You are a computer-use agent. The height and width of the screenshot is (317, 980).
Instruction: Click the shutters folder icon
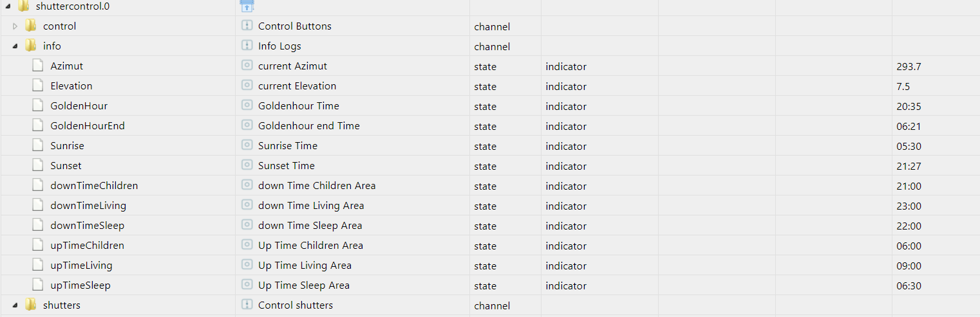(x=30, y=305)
